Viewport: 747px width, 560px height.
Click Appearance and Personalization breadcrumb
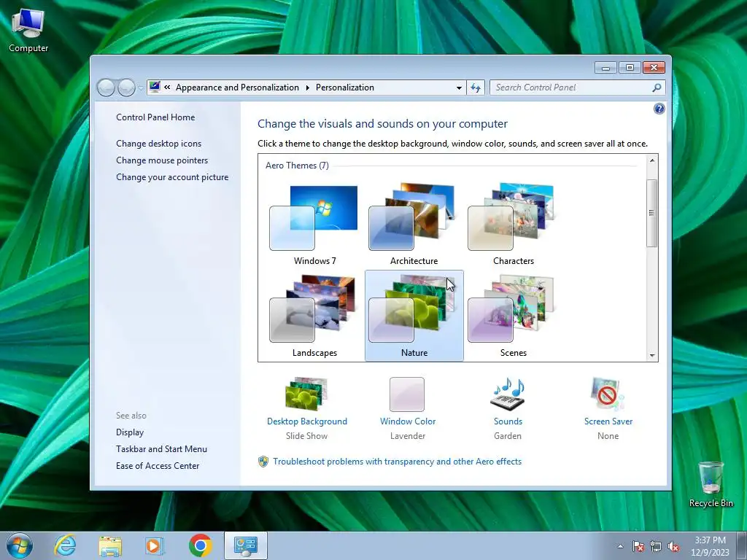237,87
